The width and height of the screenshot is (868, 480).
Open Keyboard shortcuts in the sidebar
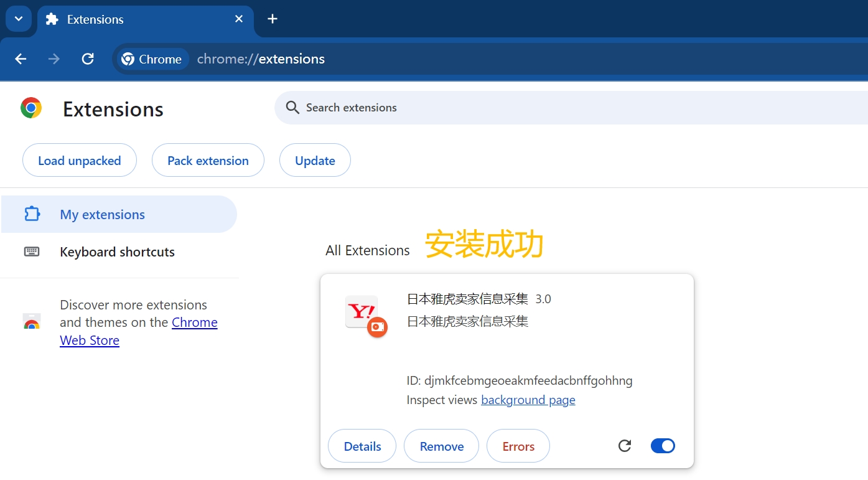click(119, 252)
